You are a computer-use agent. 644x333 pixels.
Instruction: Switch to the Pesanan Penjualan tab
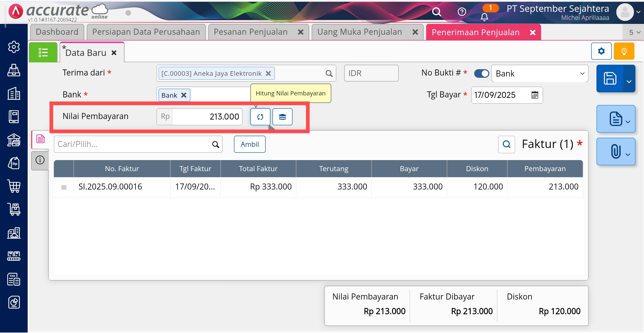pos(251,32)
